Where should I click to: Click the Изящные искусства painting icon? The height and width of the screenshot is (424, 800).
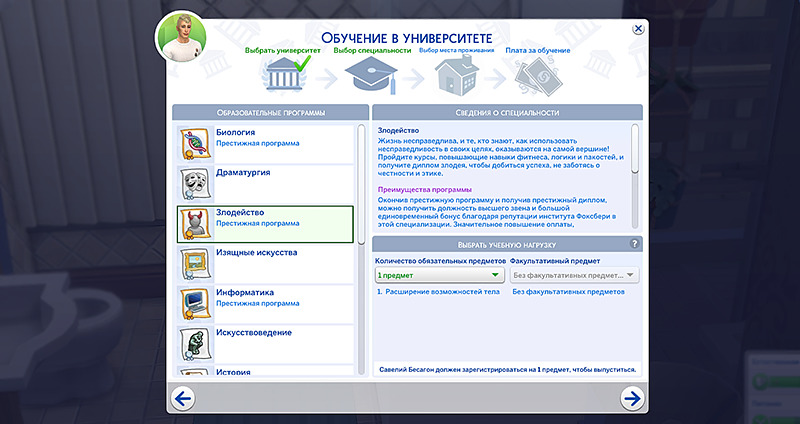coord(196,264)
